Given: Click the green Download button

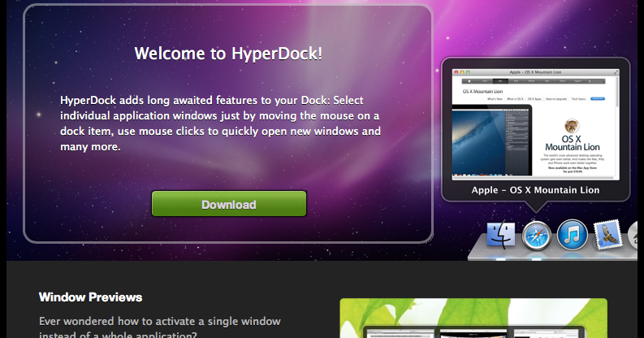Looking at the screenshot, I should pyautogui.click(x=229, y=204).
